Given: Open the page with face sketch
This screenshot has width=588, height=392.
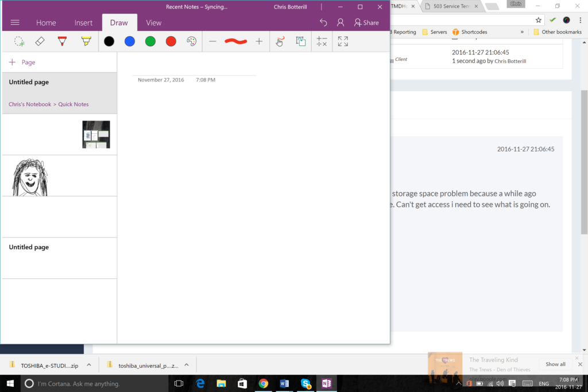Looking at the screenshot, I should click(59, 176).
